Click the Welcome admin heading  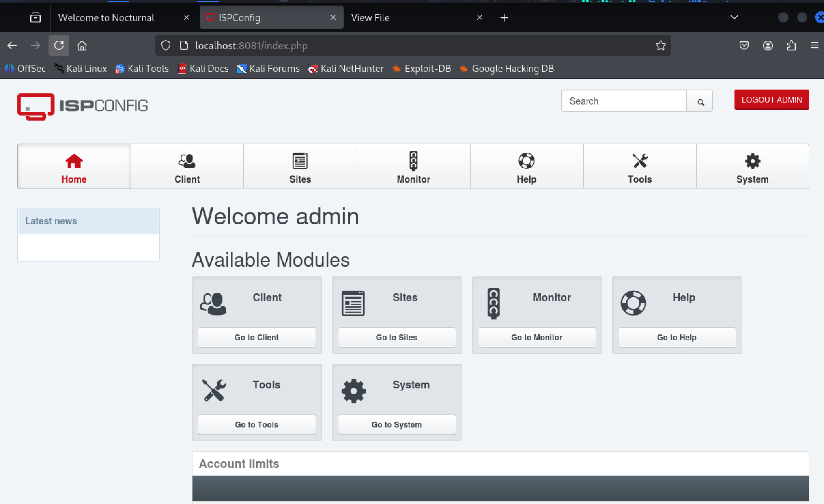pos(275,216)
